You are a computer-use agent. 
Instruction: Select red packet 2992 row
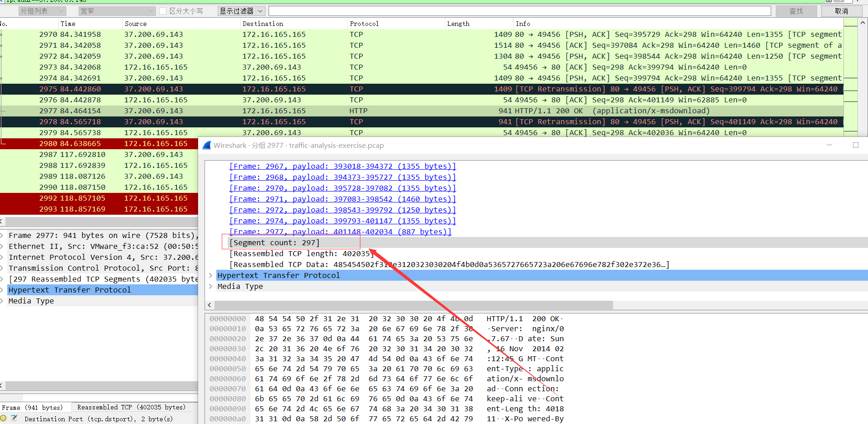[99, 198]
